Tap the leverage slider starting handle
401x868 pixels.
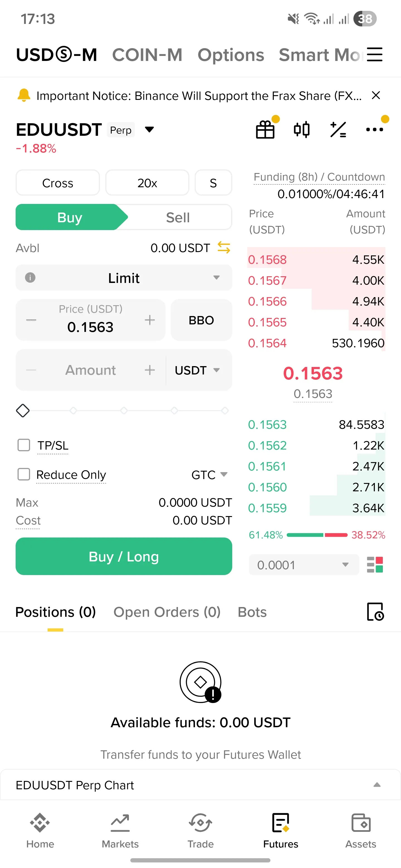(x=23, y=410)
